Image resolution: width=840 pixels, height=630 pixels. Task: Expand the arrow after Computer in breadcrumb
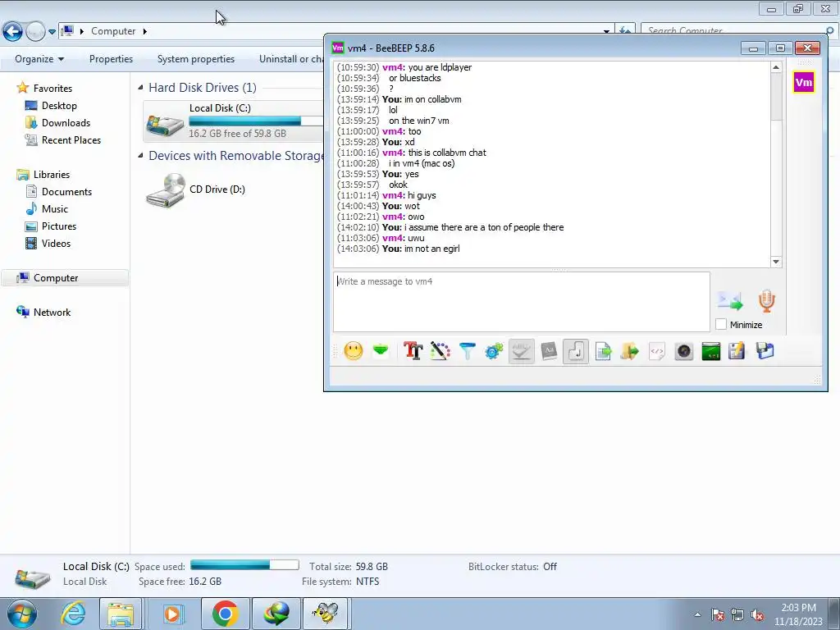(144, 32)
